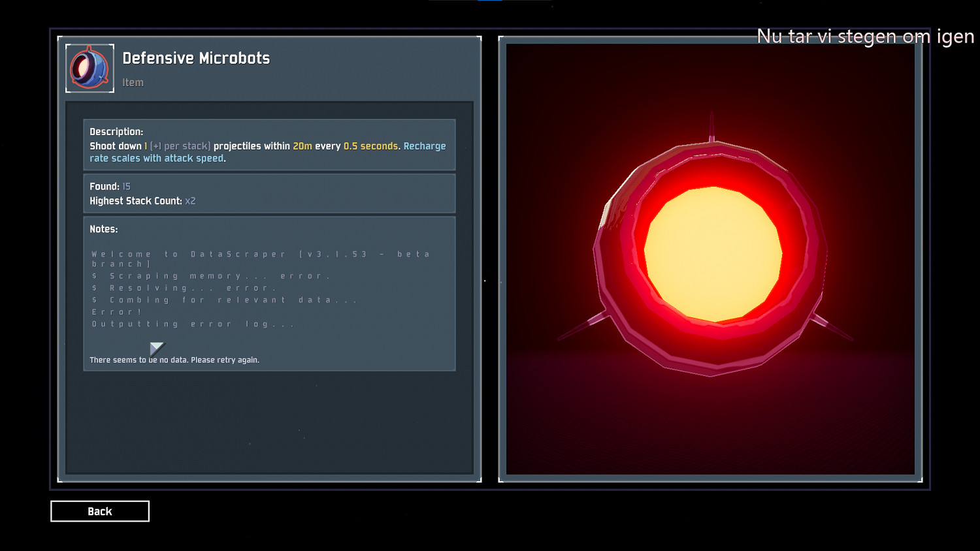Click the Highest Stack Count x2 value
This screenshot has height=551, width=980.
tap(190, 201)
